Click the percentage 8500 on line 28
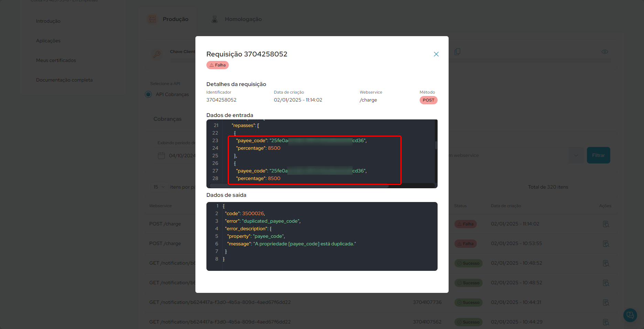The height and width of the screenshot is (329, 644). [274, 178]
